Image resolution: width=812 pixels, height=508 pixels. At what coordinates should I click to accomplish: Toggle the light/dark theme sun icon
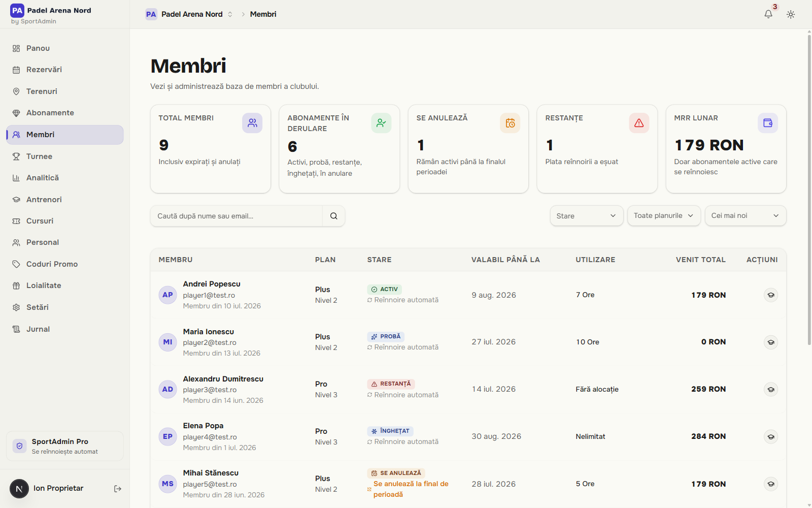coord(791,14)
